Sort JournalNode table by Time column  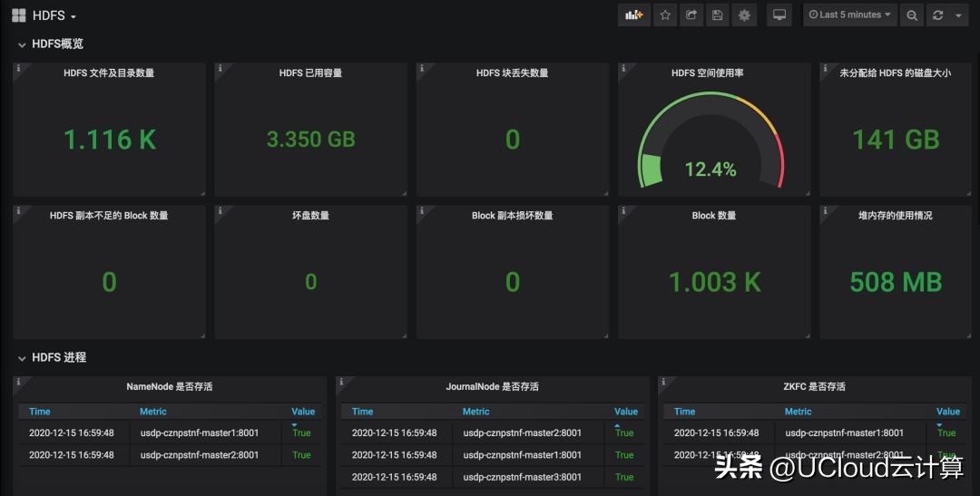point(362,411)
